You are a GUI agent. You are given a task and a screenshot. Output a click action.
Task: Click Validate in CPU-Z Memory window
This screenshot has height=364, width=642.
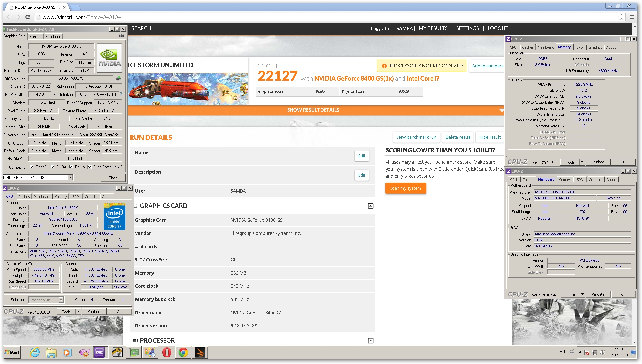point(597,162)
